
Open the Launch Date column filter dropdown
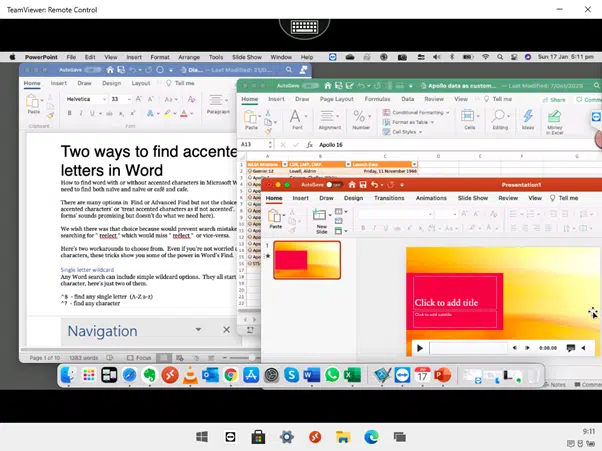(414, 164)
